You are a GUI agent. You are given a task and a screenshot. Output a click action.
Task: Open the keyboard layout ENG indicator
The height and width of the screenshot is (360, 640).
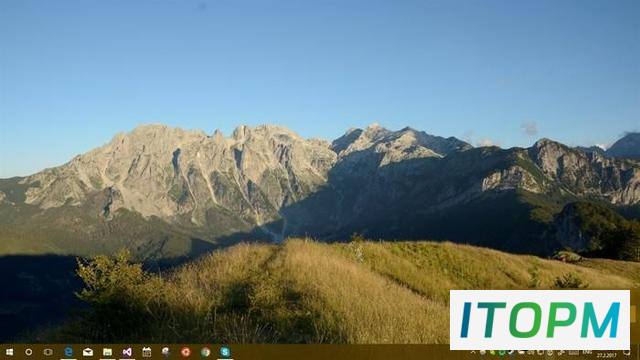click(x=587, y=352)
